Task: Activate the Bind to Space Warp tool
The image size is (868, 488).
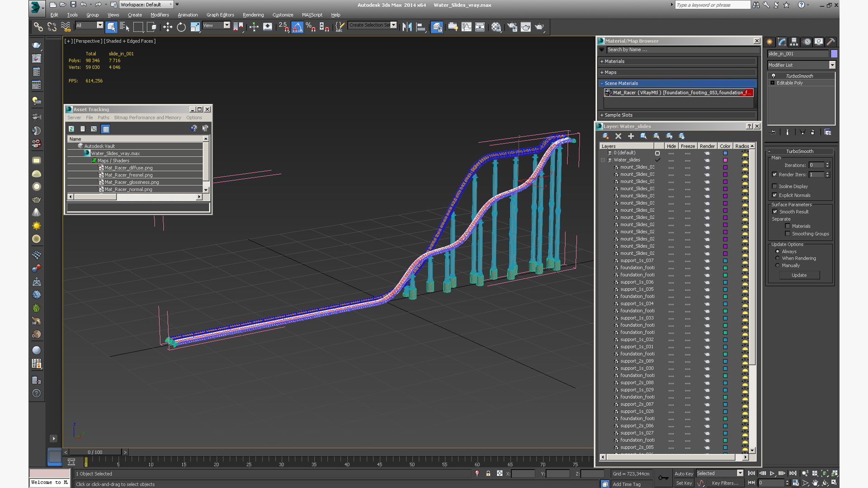Action: tap(66, 27)
